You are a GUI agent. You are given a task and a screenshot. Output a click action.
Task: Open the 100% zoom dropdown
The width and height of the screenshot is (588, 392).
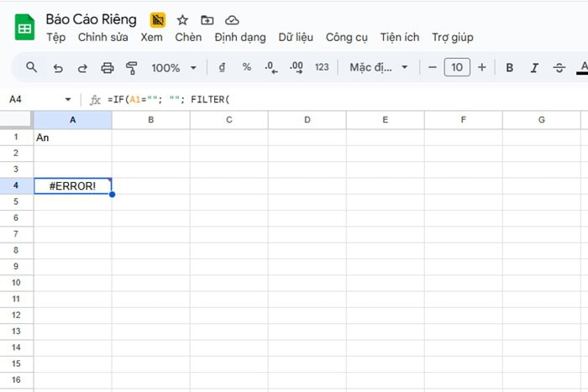coord(174,67)
